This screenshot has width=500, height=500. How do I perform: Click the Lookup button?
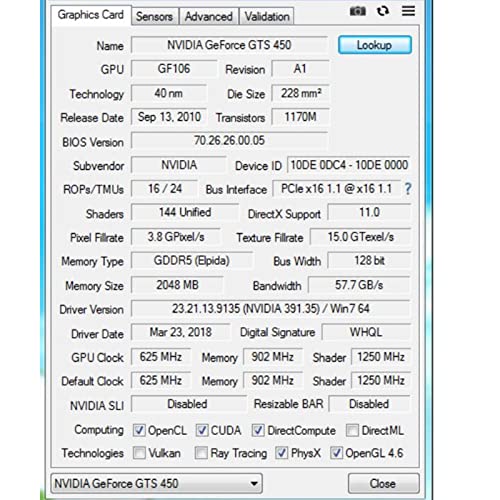375,45
